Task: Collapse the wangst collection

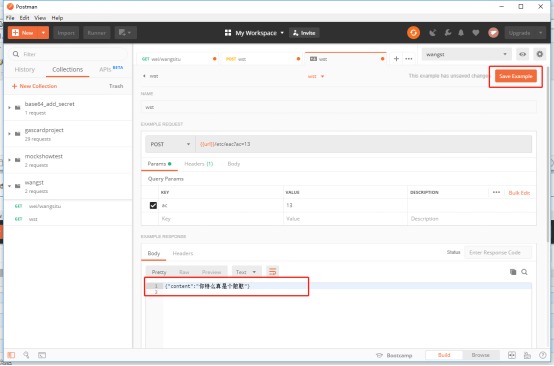Action: [x=10, y=186]
